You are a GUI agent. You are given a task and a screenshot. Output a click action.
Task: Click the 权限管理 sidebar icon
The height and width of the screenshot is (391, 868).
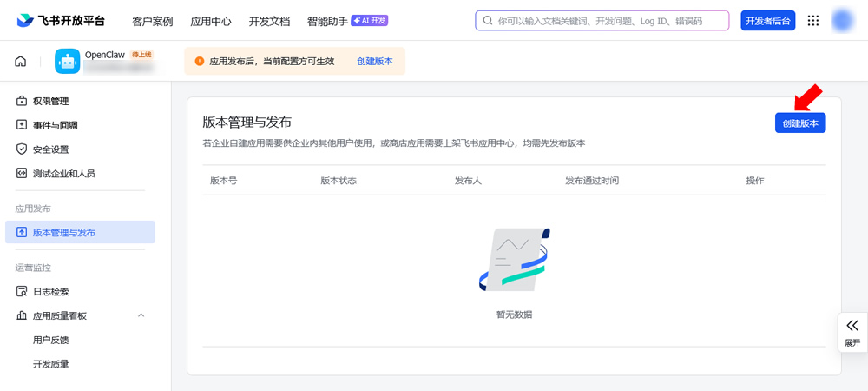tap(22, 101)
